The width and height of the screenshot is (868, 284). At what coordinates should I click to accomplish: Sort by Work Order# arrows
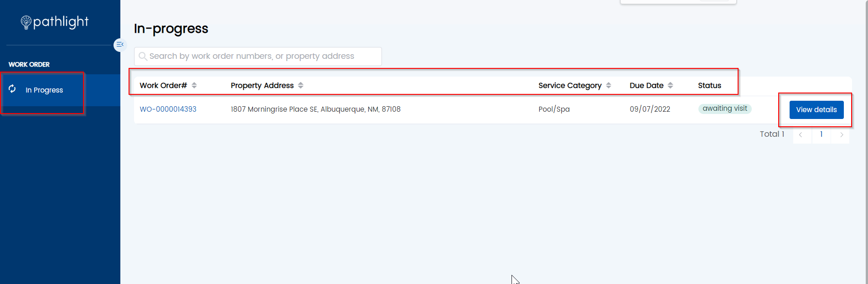pos(194,85)
